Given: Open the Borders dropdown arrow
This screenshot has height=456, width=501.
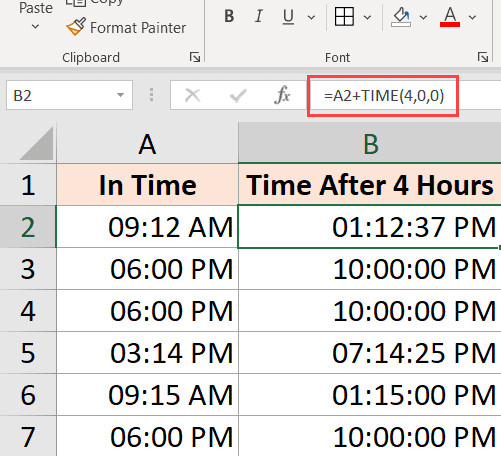Looking at the screenshot, I should tap(367, 17).
